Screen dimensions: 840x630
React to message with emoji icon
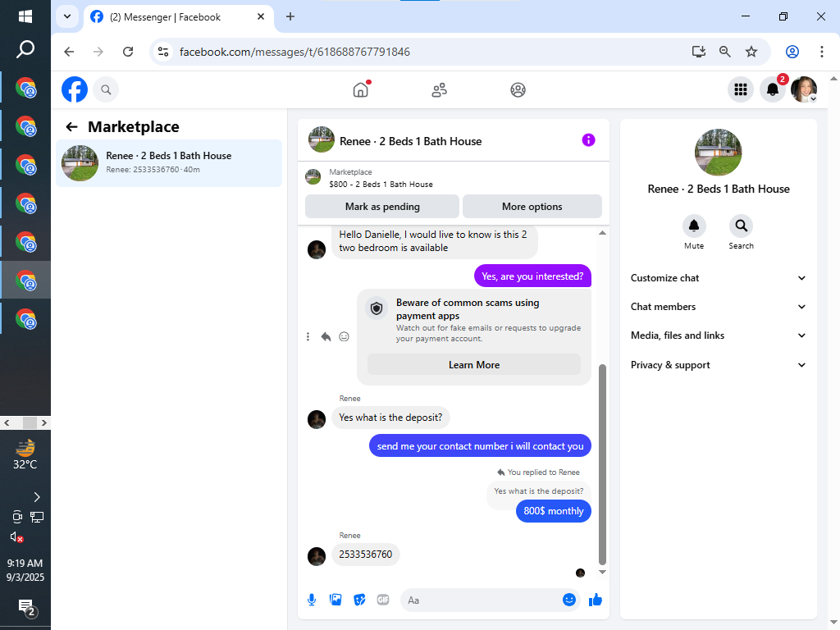pos(344,337)
